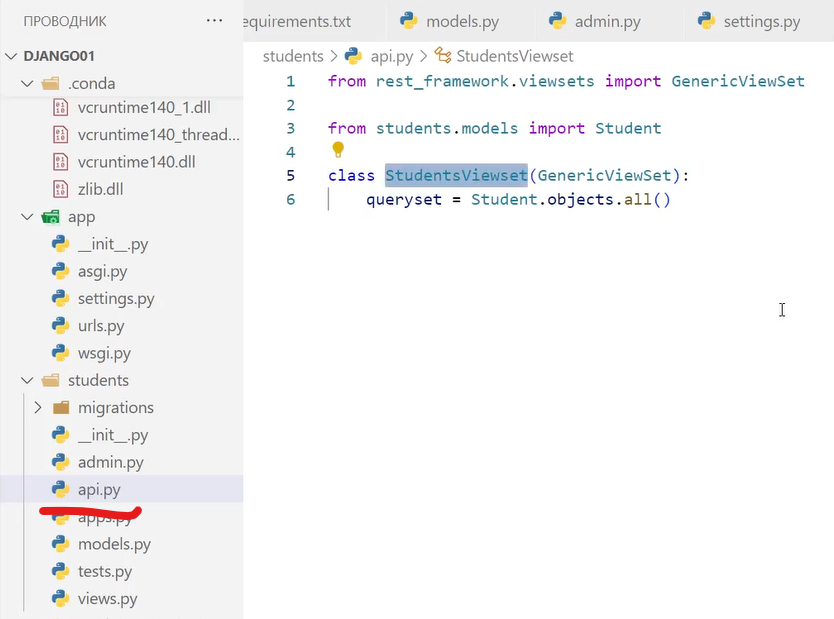
Task: Collapse the .conda folder
Action: tap(27, 84)
